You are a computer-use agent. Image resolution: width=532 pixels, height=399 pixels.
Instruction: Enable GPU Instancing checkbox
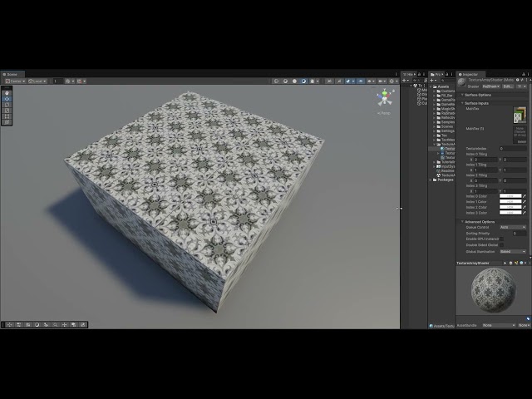(501, 239)
